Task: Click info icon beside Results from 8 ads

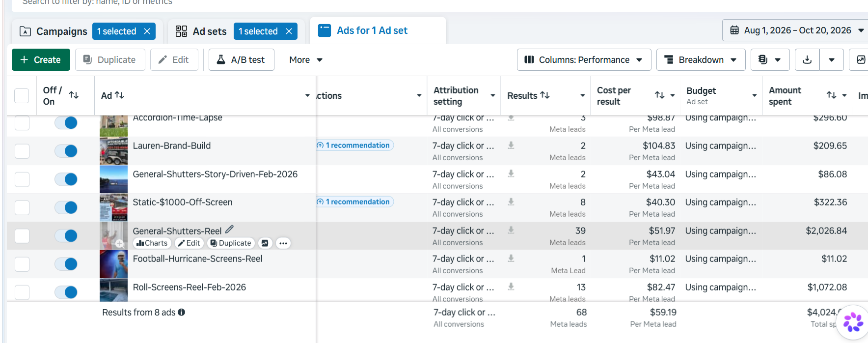Action: click(x=181, y=312)
